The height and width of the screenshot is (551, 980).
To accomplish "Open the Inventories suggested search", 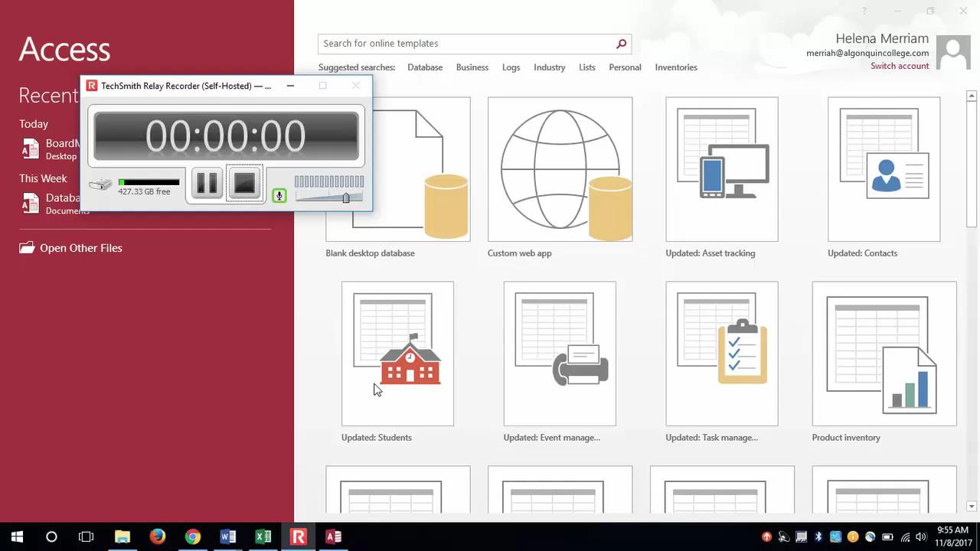I will [x=676, y=67].
